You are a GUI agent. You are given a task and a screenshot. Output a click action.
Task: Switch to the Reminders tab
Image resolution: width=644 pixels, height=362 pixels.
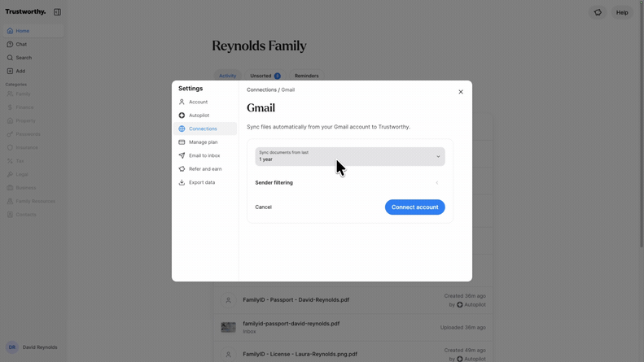(x=306, y=76)
